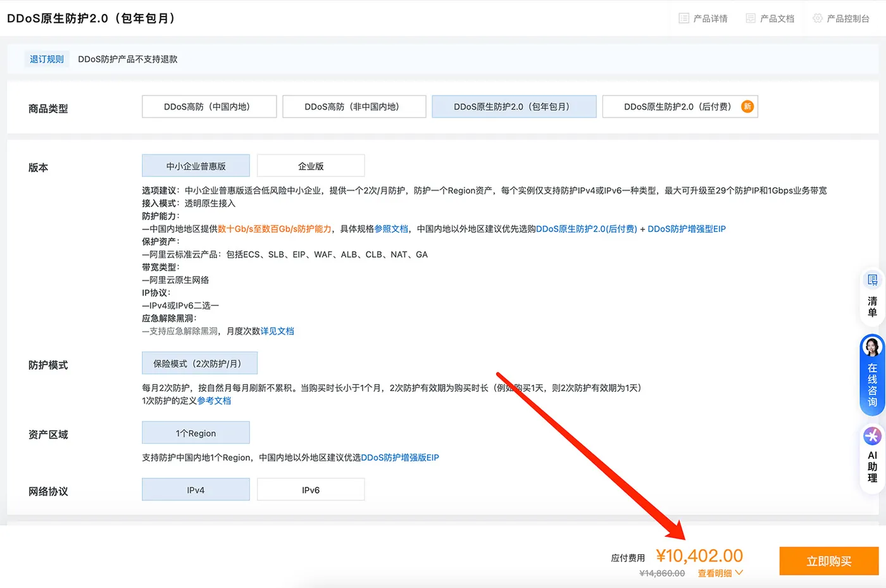Switch network protocol to IPv6

(310, 489)
